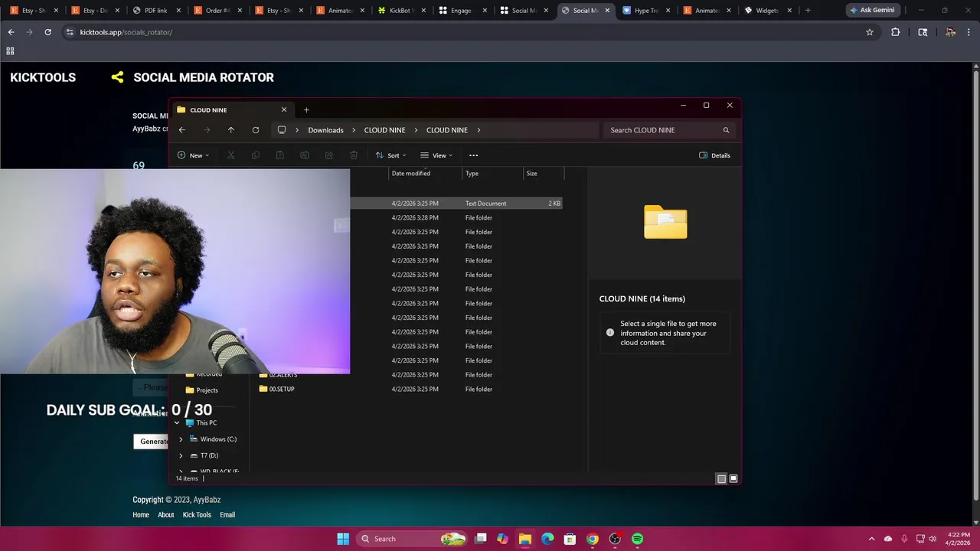This screenshot has height=551, width=980.
Task: Toggle the Details pane button
Action: pyautogui.click(x=714, y=155)
